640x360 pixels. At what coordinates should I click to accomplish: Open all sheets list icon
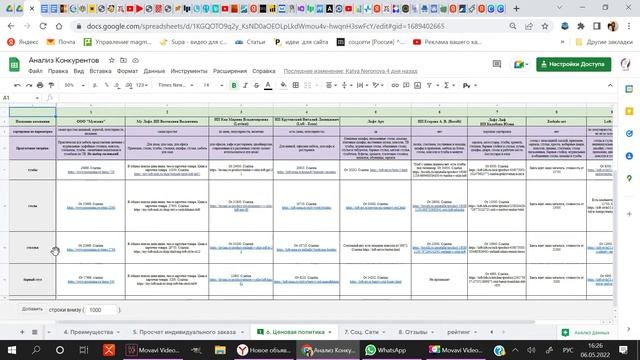tap(35, 332)
